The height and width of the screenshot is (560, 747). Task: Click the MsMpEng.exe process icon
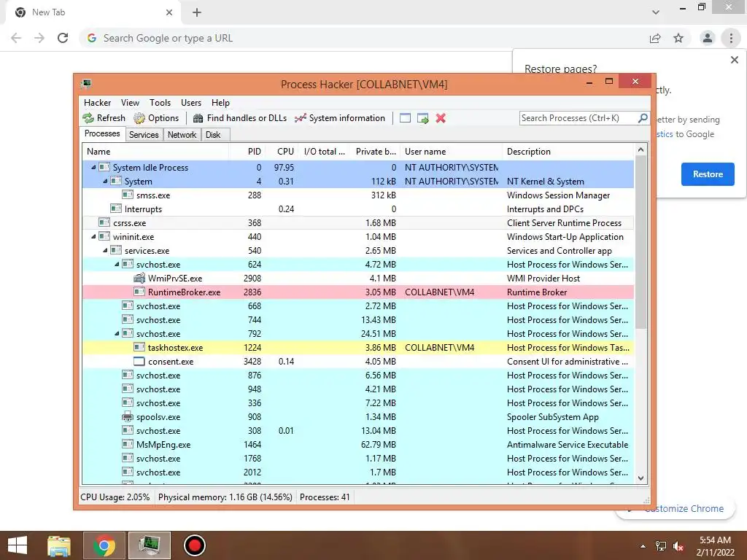[127, 444]
